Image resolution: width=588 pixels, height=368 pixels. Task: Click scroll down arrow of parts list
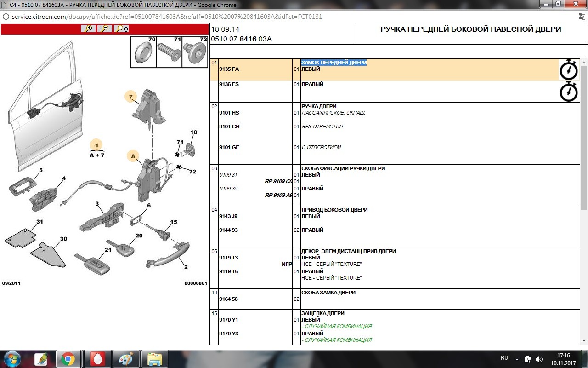[584, 341]
